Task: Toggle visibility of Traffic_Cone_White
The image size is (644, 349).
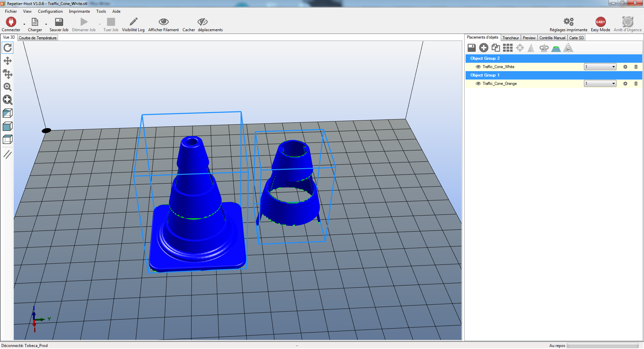Action: (x=478, y=67)
